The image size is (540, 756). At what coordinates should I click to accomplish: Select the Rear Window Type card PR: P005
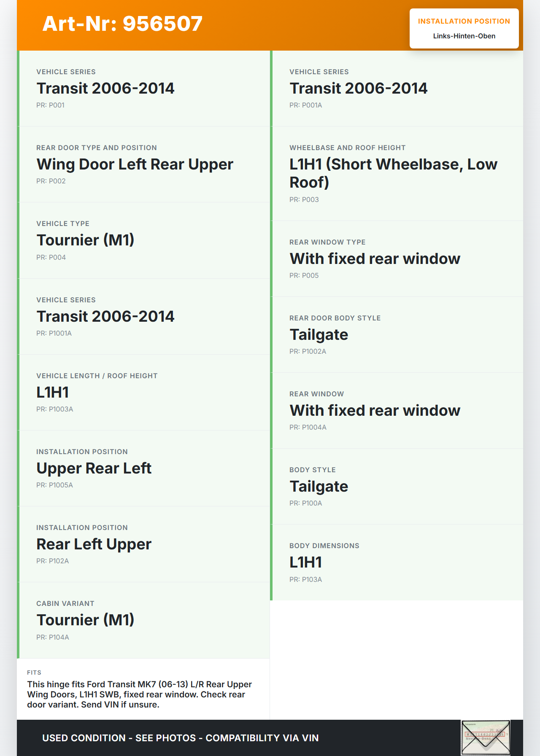point(397,258)
